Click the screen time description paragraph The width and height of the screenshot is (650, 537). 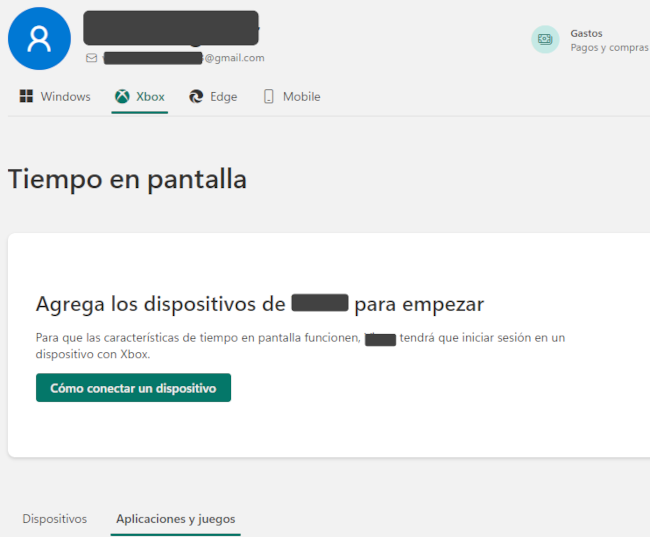coord(300,346)
